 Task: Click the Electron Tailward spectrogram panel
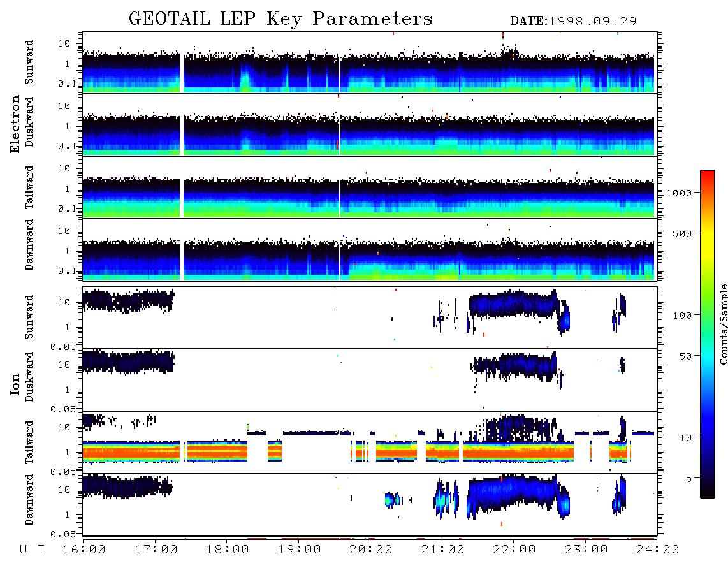point(370,187)
